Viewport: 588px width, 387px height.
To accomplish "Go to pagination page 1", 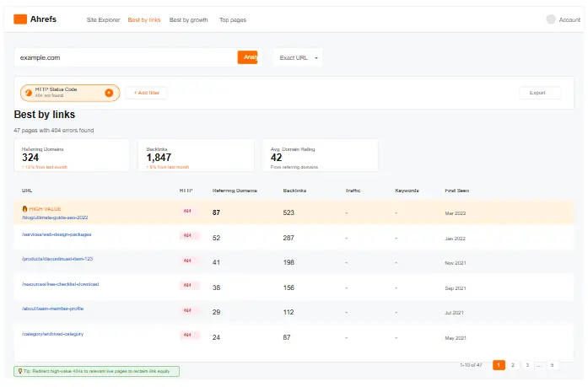I will [x=499, y=365].
